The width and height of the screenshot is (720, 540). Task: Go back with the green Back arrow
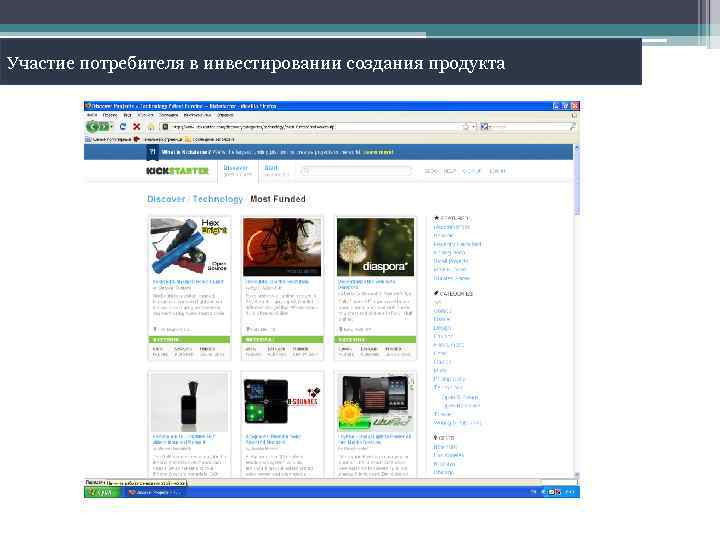92,127
